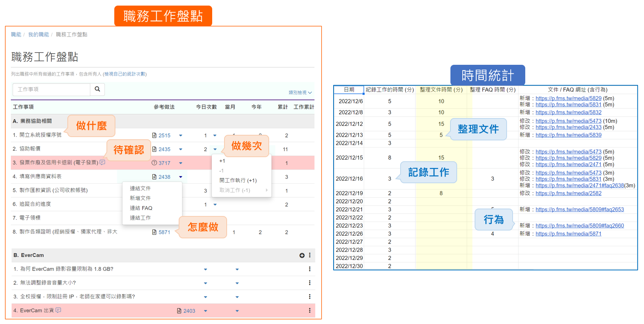
Task: Open dropdown arrow next to document 2515
Action: (x=181, y=136)
